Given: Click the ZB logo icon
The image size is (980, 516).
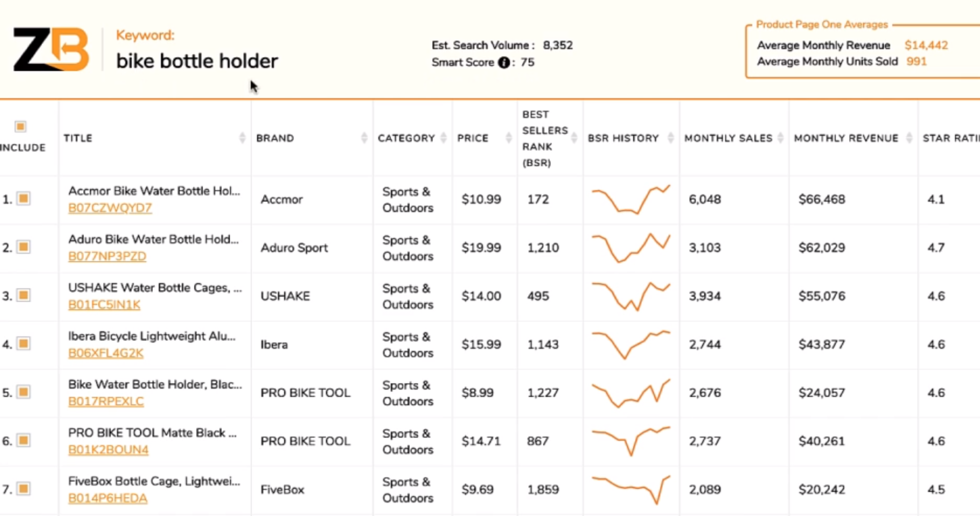Looking at the screenshot, I should [x=51, y=50].
